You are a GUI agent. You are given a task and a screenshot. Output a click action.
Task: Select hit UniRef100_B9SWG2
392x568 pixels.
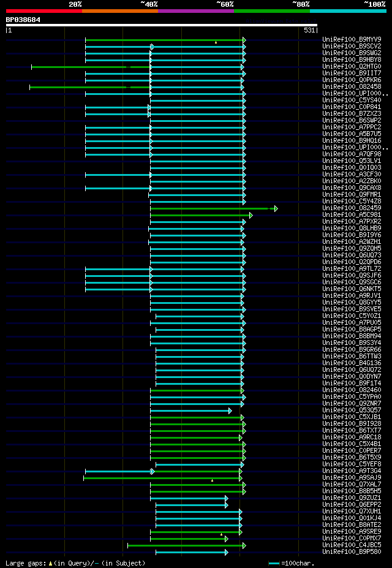[352, 53]
